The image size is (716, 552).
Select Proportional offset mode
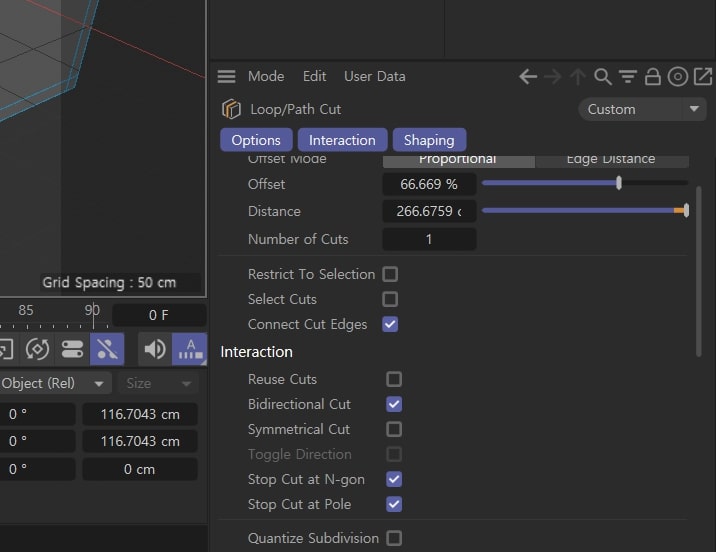coord(458,159)
